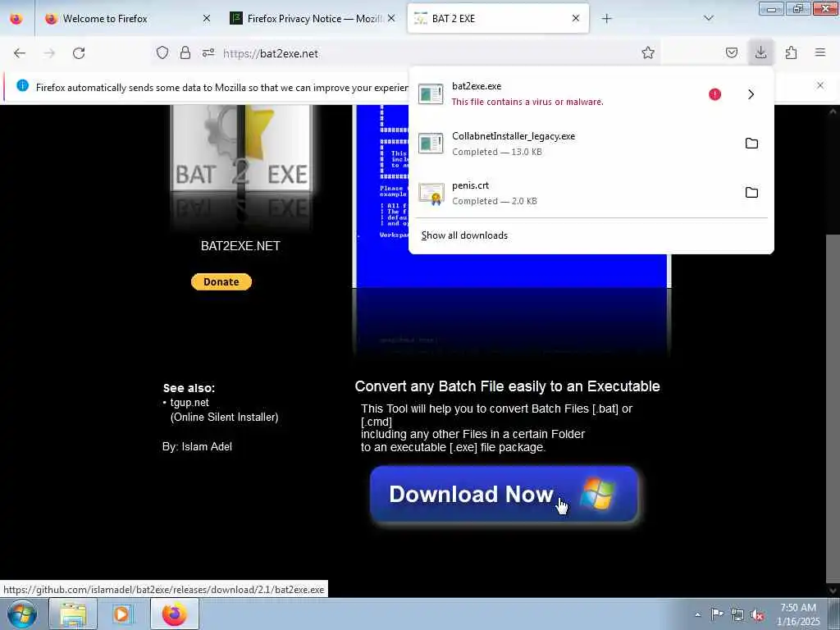The width and height of the screenshot is (840, 630).
Task: Open tracking protection shield icon
Action: 162,52
